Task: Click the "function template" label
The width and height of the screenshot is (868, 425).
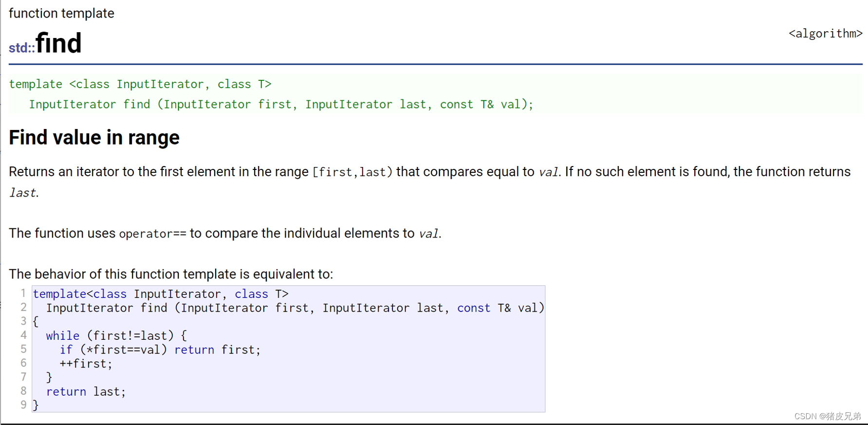Action: click(61, 13)
